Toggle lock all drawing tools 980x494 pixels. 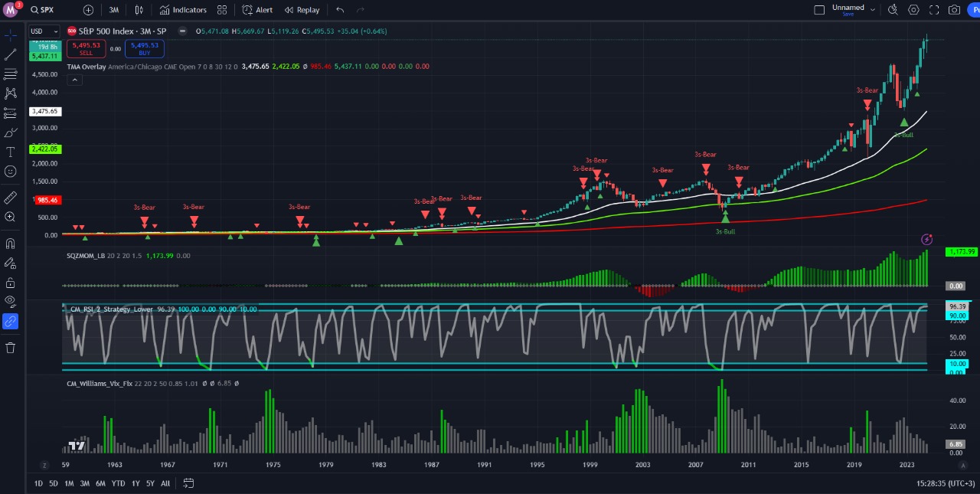[11, 282]
